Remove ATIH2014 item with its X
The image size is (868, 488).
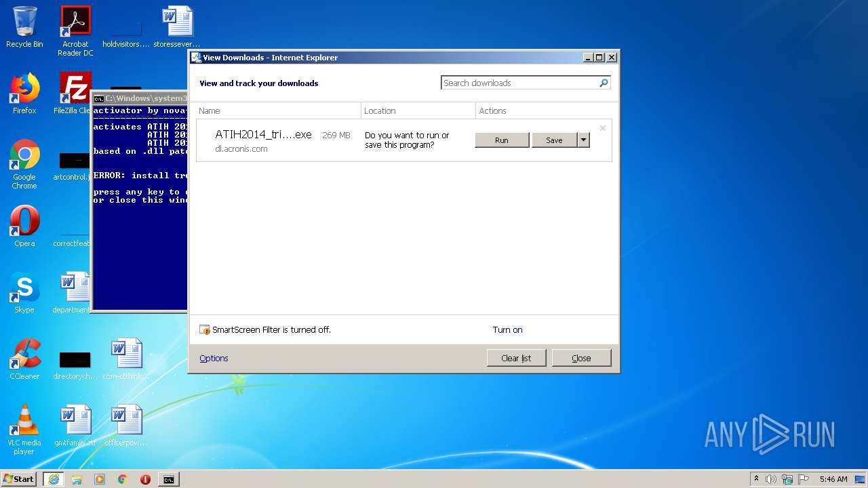pyautogui.click(x=602, y=127)
